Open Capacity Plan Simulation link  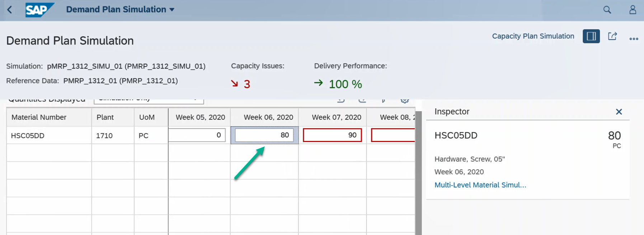pyautogui.click(x=533, y=36)
